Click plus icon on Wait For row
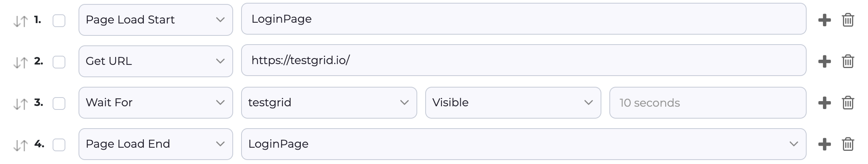Image resolution: width=868 pixels, height=164 pixels. click(x=824, y=103)
